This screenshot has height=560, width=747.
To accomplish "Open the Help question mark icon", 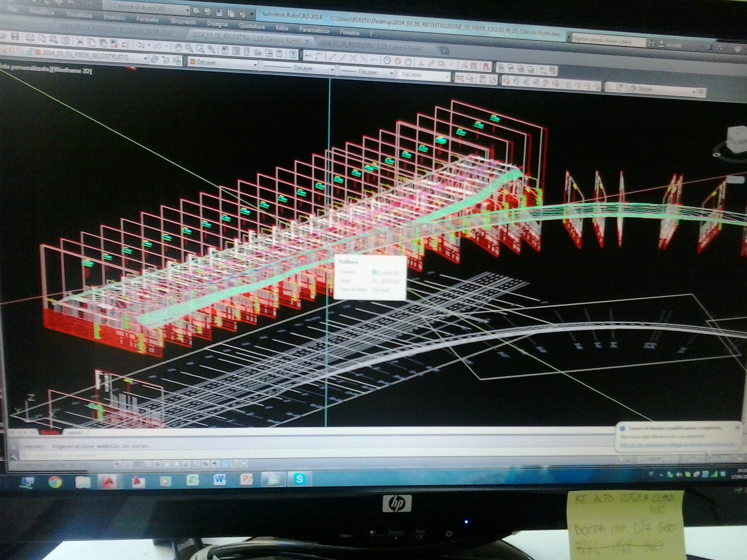I will (x=293, y=54).
